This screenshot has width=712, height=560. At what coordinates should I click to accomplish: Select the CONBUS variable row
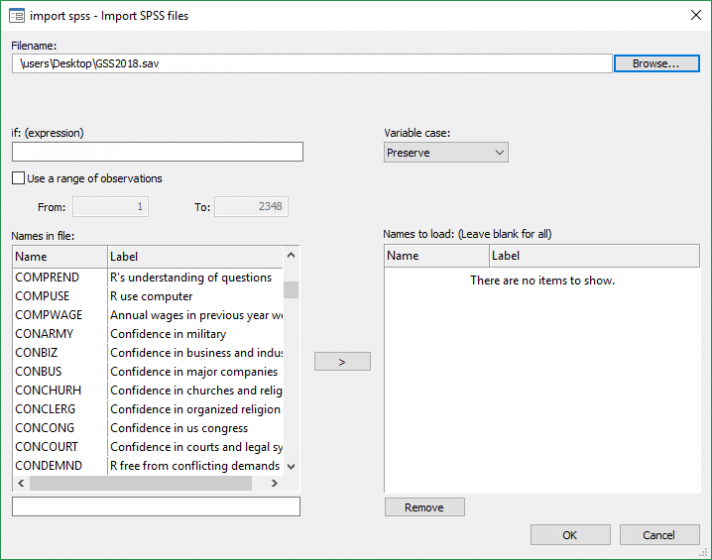(148, 372)
